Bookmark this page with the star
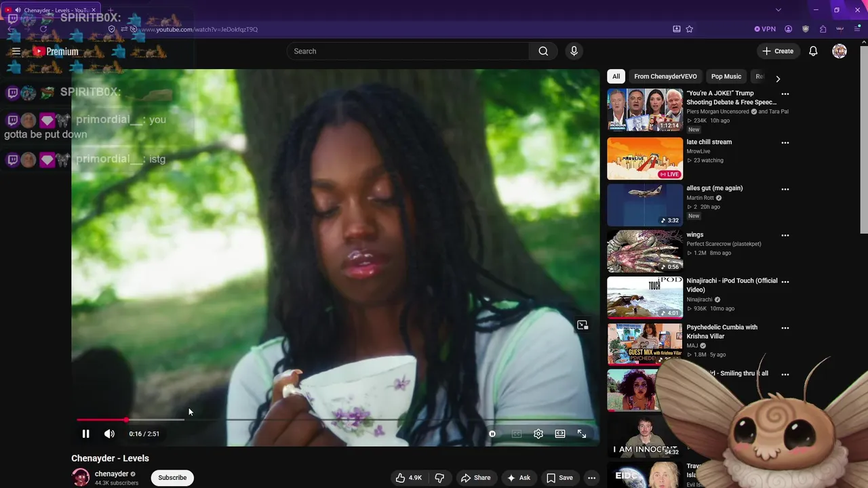Viewport: 868px width, 488px height. pyautogui.click(x=690, y=29)
